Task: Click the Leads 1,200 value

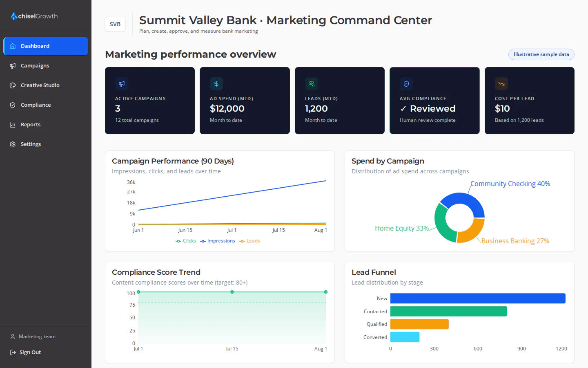Action: pos(316,108)
